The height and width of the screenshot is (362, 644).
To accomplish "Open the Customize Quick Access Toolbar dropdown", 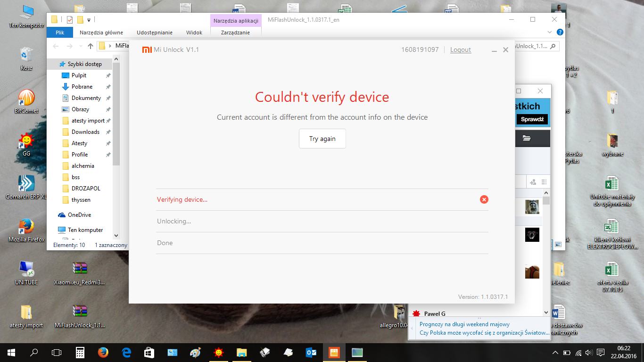I will [x=89, y=20].
